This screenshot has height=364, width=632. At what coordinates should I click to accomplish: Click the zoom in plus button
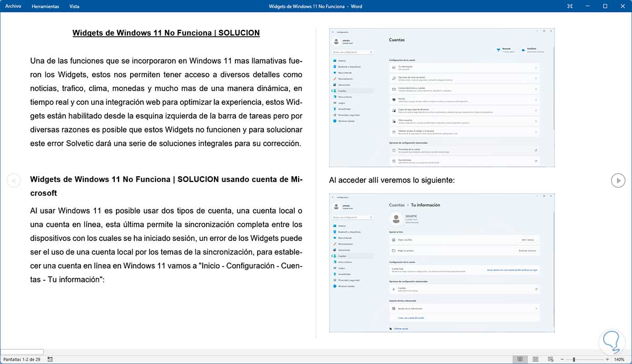pyautogui.click(x=606, y=359)
